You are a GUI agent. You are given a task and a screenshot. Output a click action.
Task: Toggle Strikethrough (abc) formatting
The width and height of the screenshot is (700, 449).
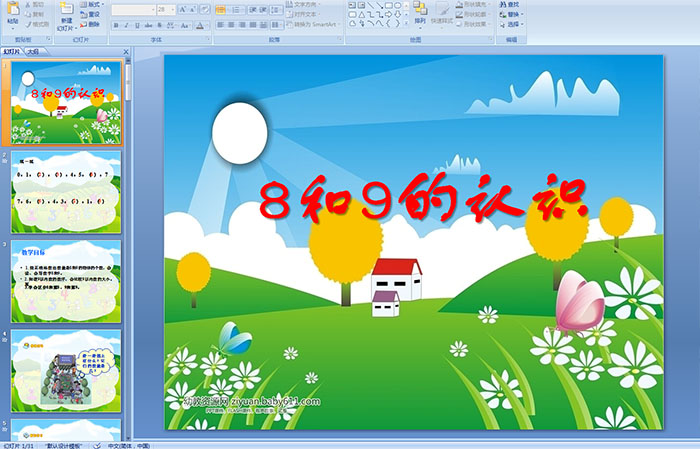(x=148, y=25)
